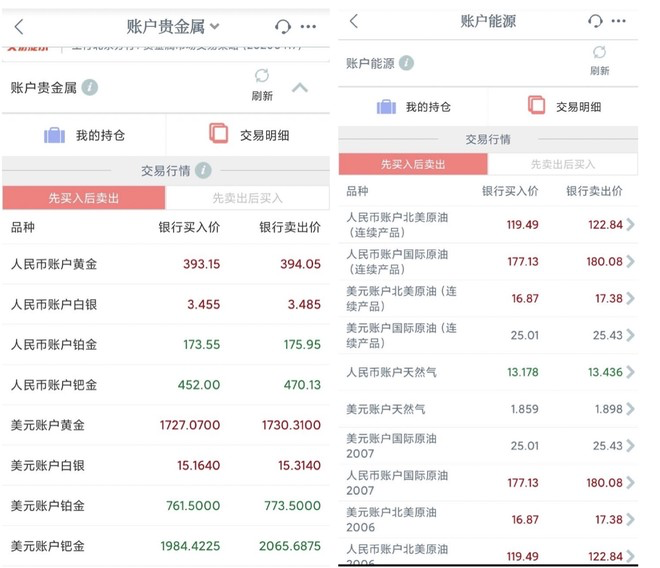Tap back arrow in precious metals screen
Screen dimensions: 660x568
coord(19,27)
